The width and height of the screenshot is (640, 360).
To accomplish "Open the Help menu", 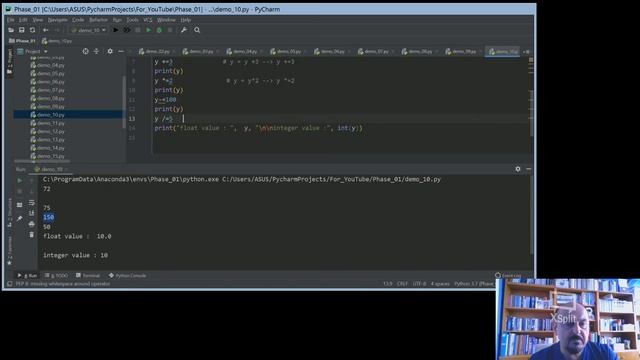I will coord(186,20).
